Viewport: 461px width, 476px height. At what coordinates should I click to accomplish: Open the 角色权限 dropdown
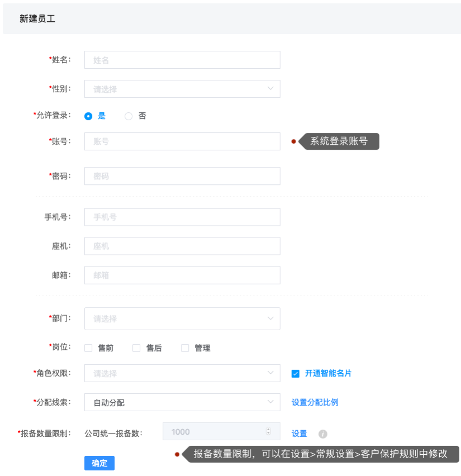click(x=182, y=373)
